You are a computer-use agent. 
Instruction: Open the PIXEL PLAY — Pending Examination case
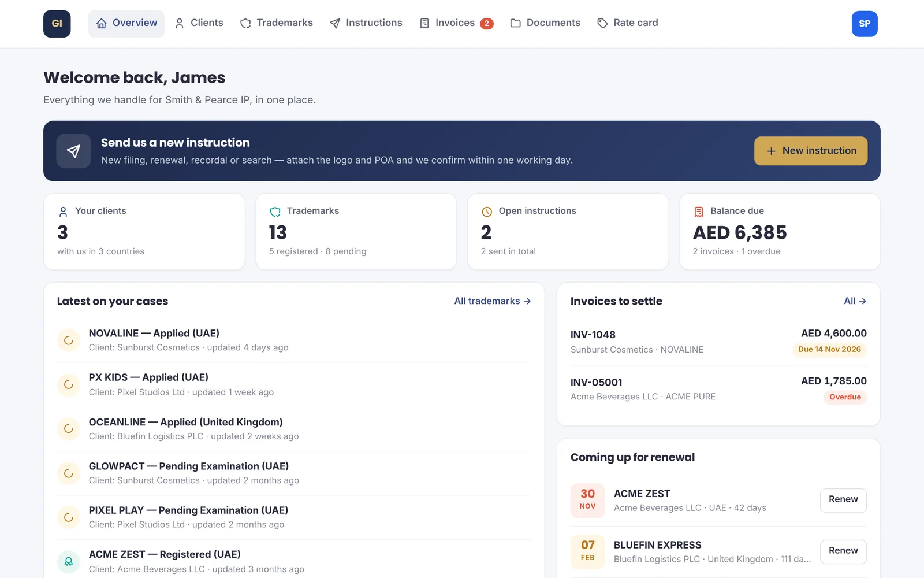[295, 517]
